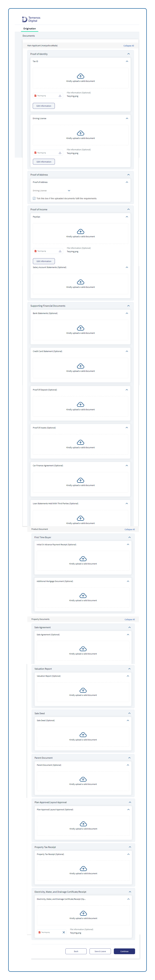Click Collapse All for Property Documents
Viewport: 155px width, 980px height.
[x=130, y=619]
